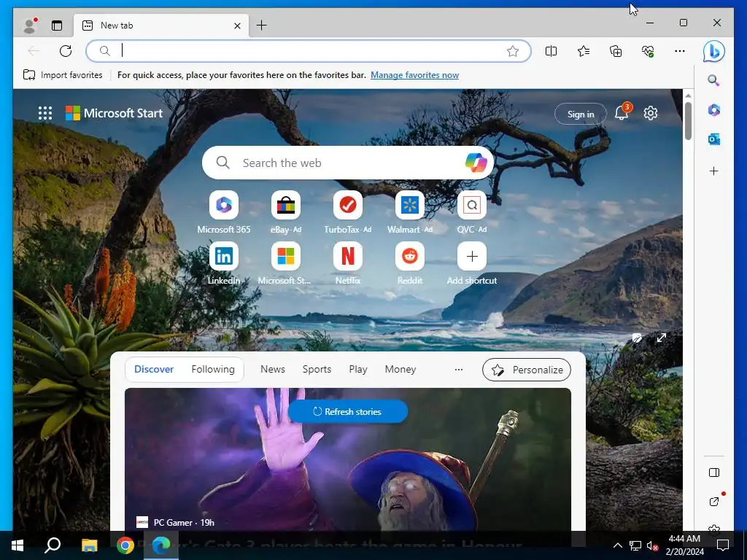Open Settings and more ellipsis menu

[x=680, y=51]
